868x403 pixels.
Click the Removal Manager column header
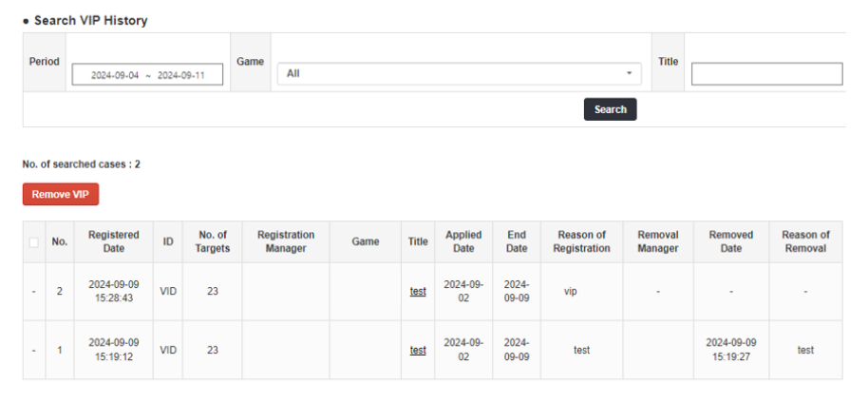pyautogui.click(x=658, y=241)
